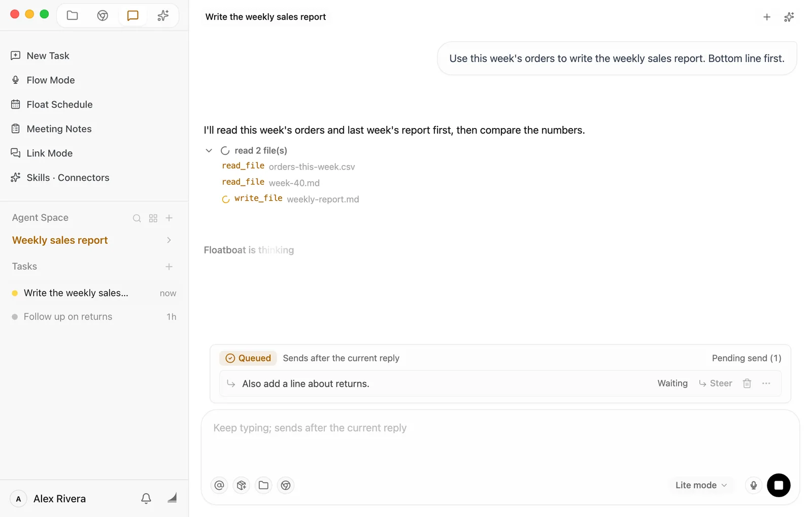Select the chat bubble tab in top toolbar
The width and height of the screenshot is (812, 517).
(133, 15)
